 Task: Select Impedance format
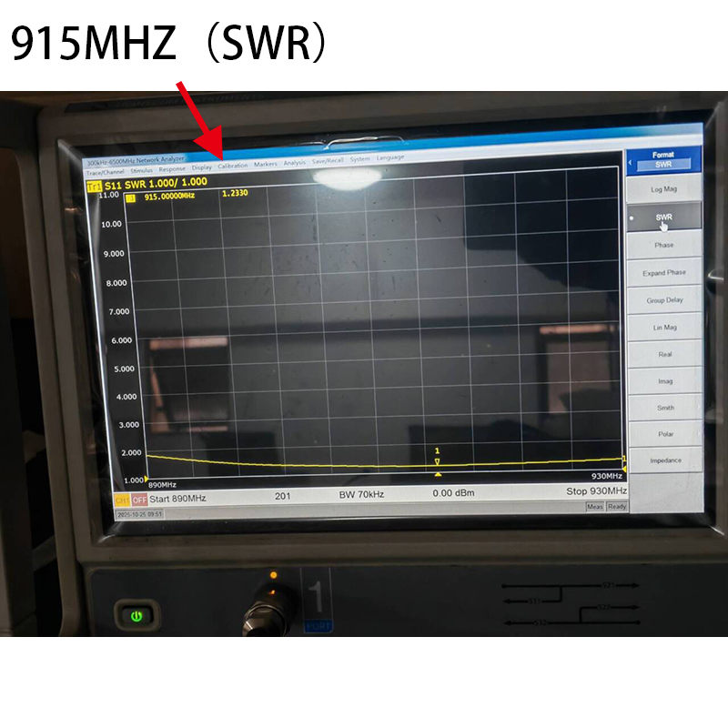666,460
